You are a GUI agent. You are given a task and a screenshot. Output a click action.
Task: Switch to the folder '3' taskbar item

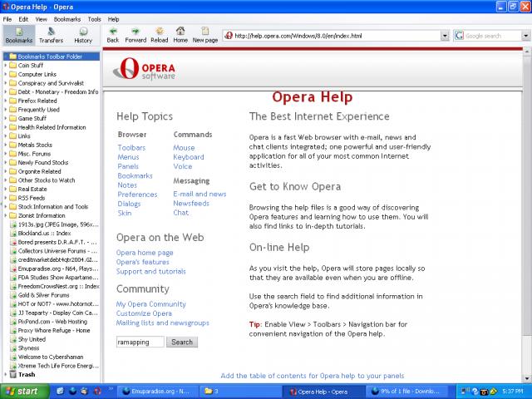click(x=240, y=392)
